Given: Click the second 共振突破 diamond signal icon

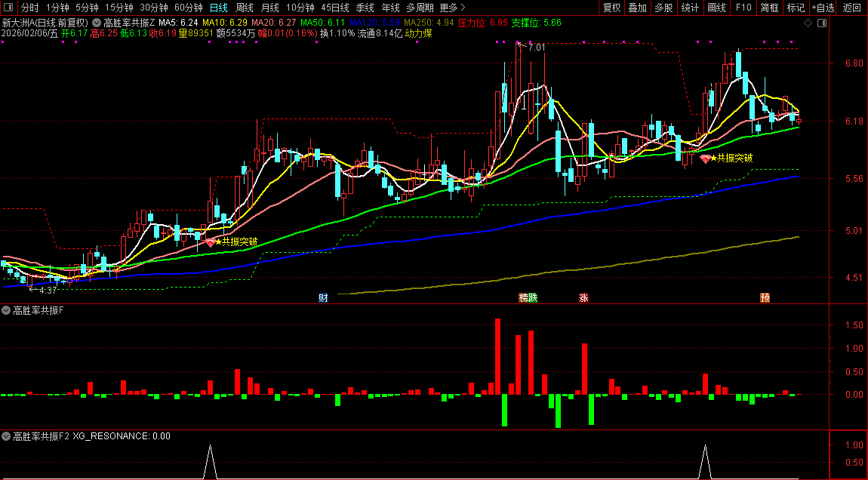Looking at the screenshot, I should pos(705,158).
